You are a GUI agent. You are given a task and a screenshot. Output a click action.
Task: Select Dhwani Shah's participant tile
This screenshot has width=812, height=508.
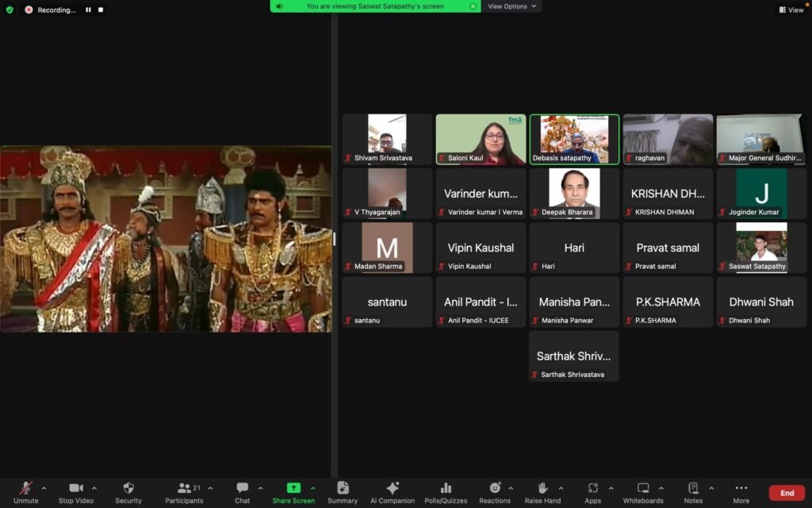[x=761, y=302]
